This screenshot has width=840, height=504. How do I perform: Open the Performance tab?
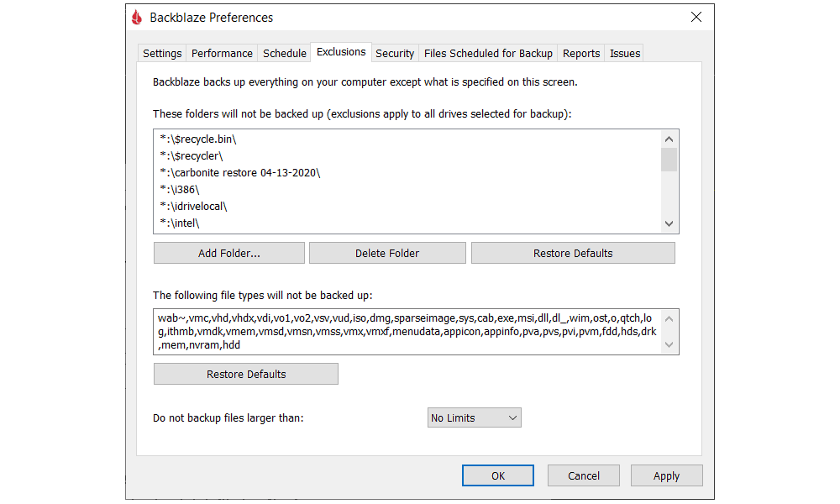[x=222, y=54]
